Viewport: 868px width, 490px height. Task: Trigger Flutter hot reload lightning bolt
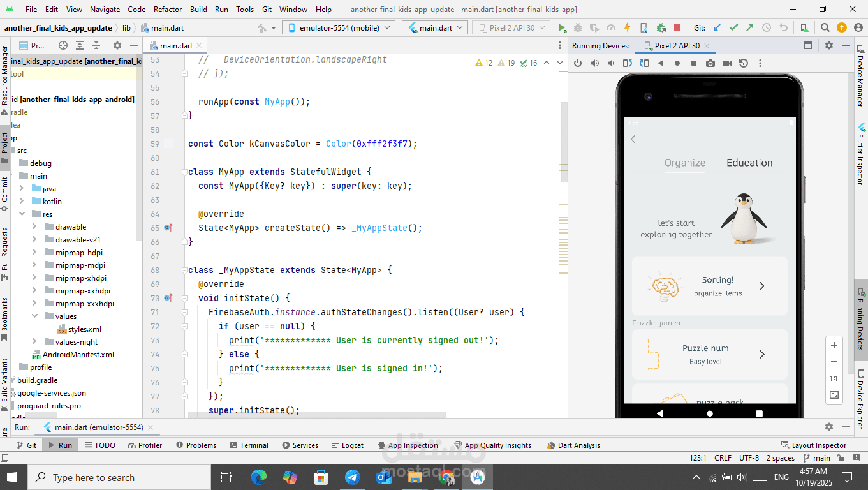(628, 28)
